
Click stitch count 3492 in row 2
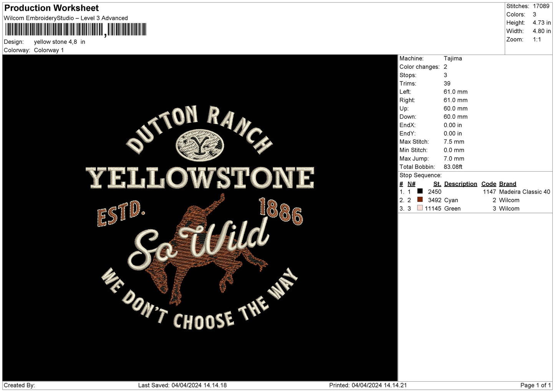pyautogui.click(x=434, y=200)
